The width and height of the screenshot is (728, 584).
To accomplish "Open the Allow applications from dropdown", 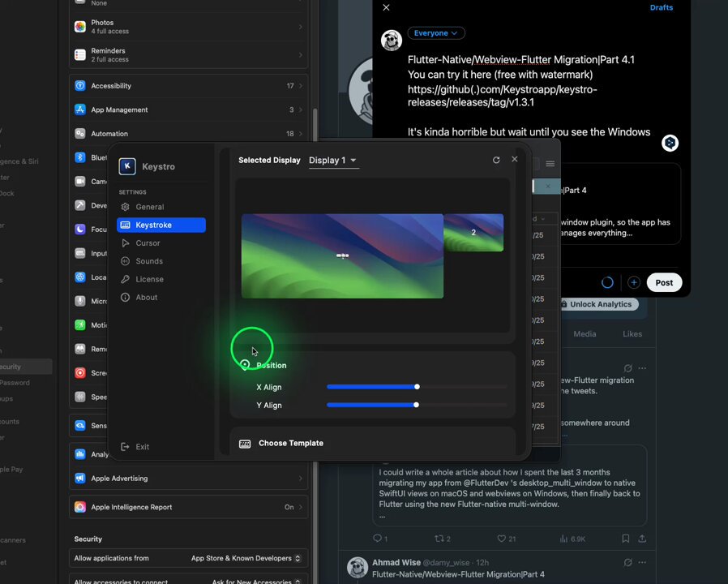I will [246, 558].
